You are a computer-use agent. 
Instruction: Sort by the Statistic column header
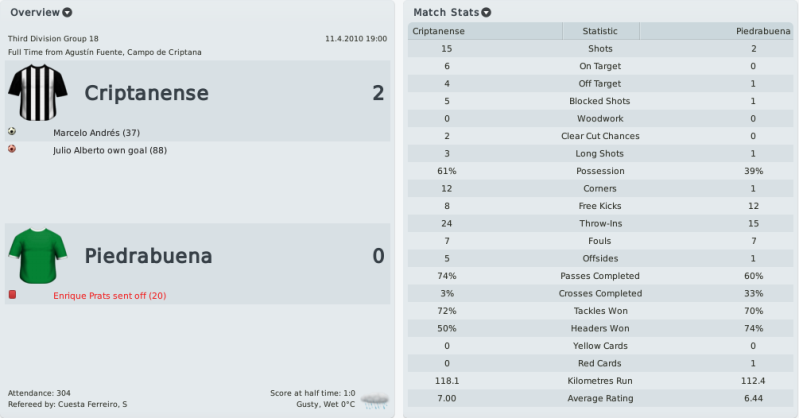600,31
